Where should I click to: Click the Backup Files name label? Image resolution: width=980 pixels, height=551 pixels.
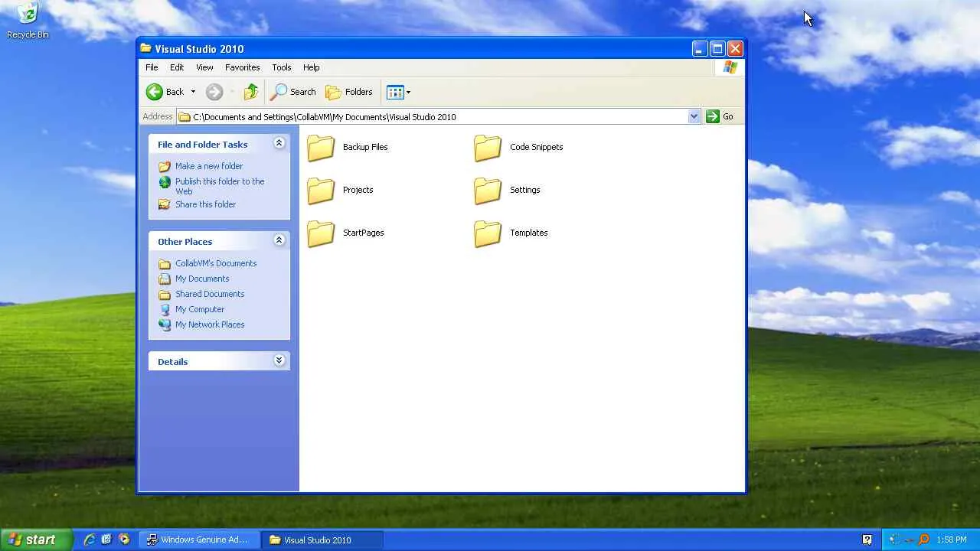[365, 147]
